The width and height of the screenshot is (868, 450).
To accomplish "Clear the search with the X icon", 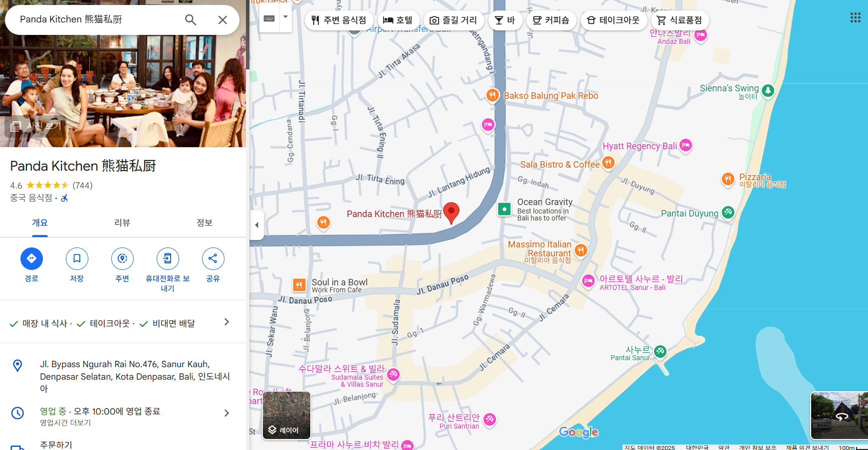I will point(222,19).
